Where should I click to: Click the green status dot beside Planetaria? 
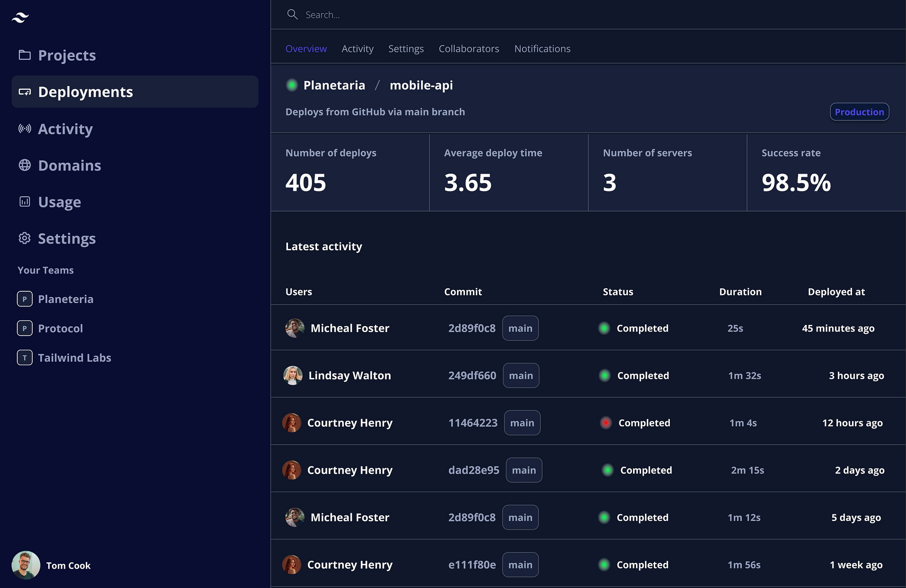point(292,85)
